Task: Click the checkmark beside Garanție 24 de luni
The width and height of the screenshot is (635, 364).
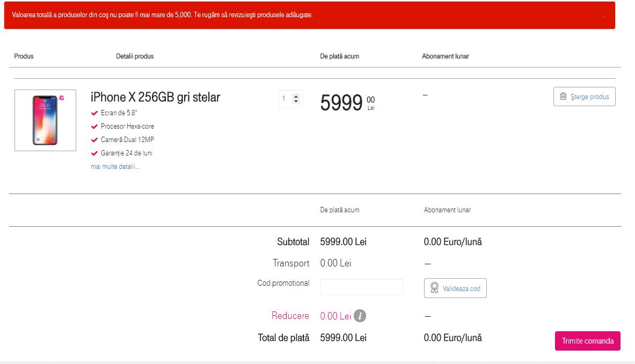Action: click(x=94, y=153)
